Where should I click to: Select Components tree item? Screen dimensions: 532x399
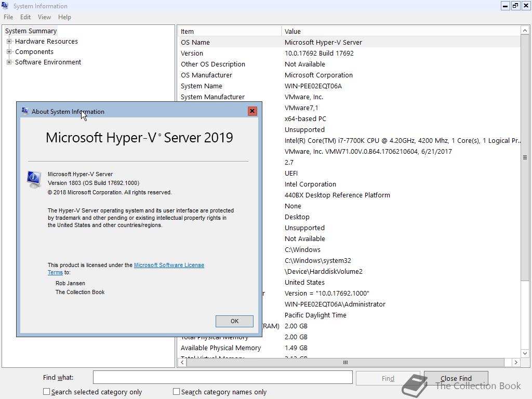click(x=34, y=52)
